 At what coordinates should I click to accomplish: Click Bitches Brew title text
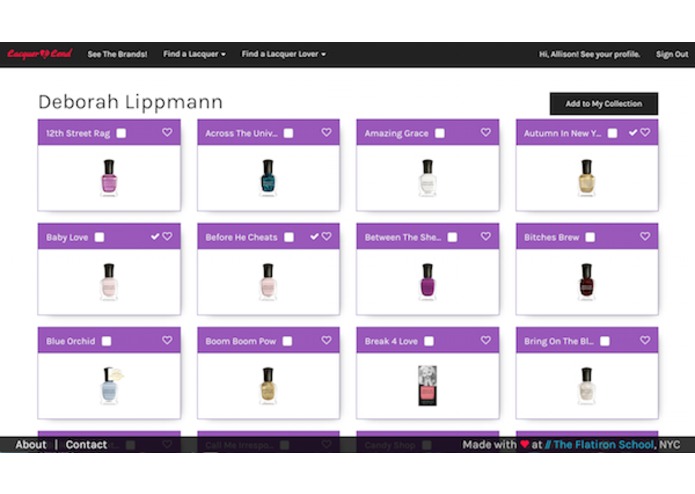coord(552,237)
